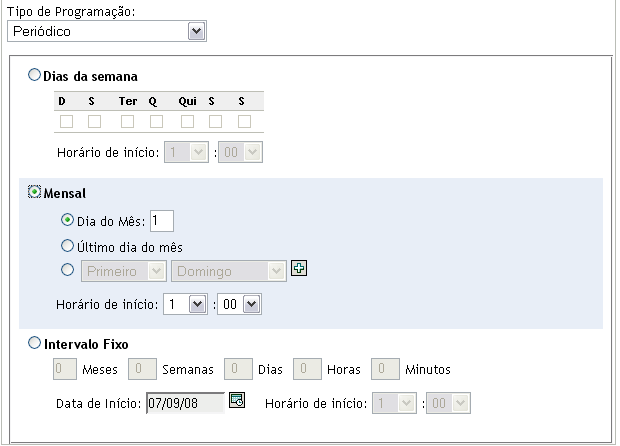Tick the Ter weekday checkbox
The height and width of the screenshot is (446, 620).
click(128, 122)
